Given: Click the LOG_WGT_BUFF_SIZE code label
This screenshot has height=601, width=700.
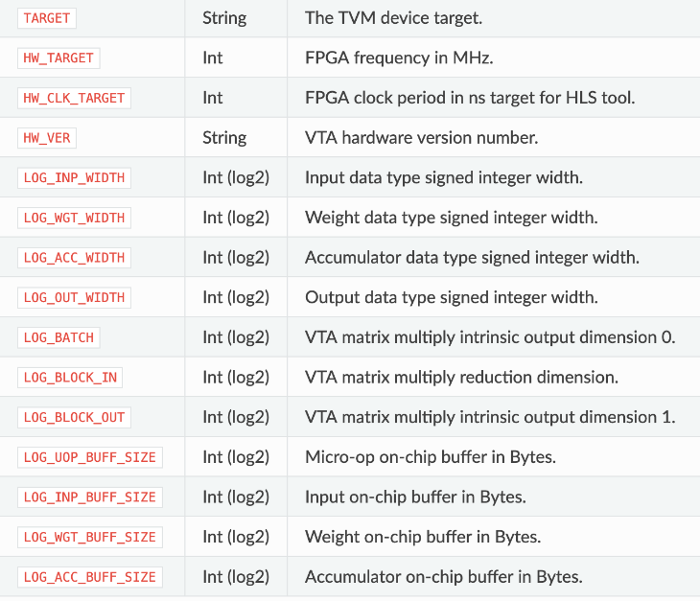Looking at the screenshot, I should coord(89,537).
